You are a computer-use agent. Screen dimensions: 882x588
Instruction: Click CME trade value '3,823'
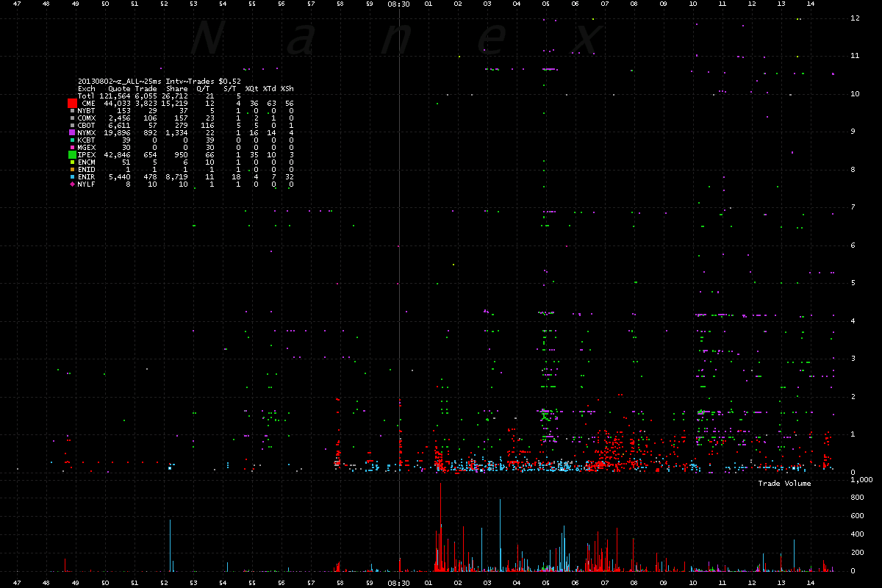(x=146, y=104)
